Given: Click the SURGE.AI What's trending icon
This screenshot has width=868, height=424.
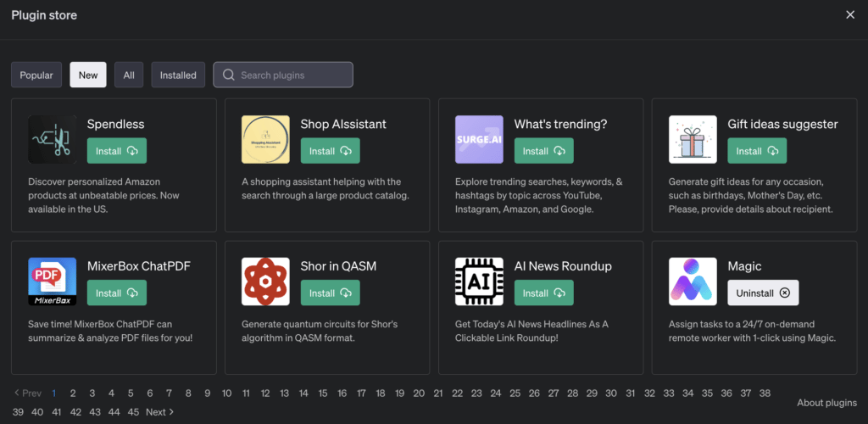Looking at the screenshot, I should click(479, 140).
